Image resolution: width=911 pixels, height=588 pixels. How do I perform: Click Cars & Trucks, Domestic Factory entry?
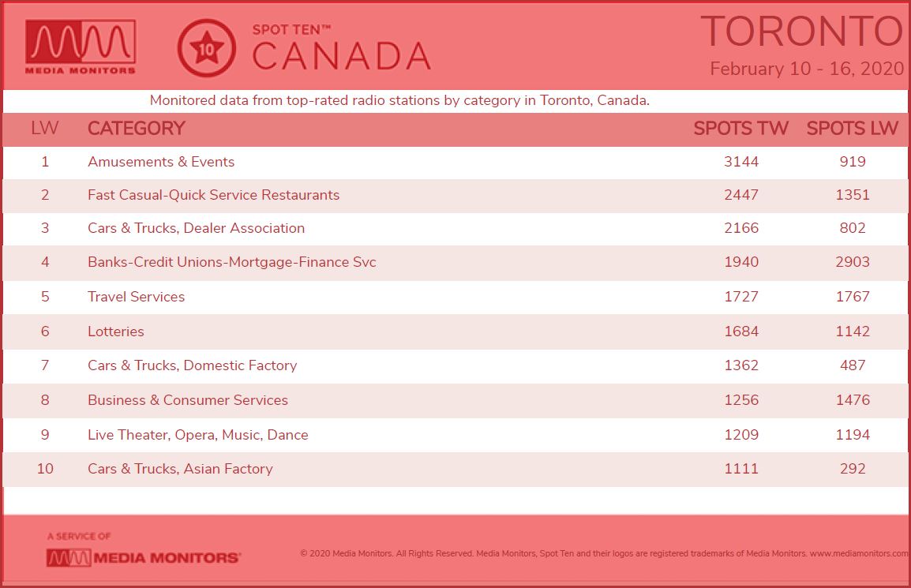coord(193,365)
